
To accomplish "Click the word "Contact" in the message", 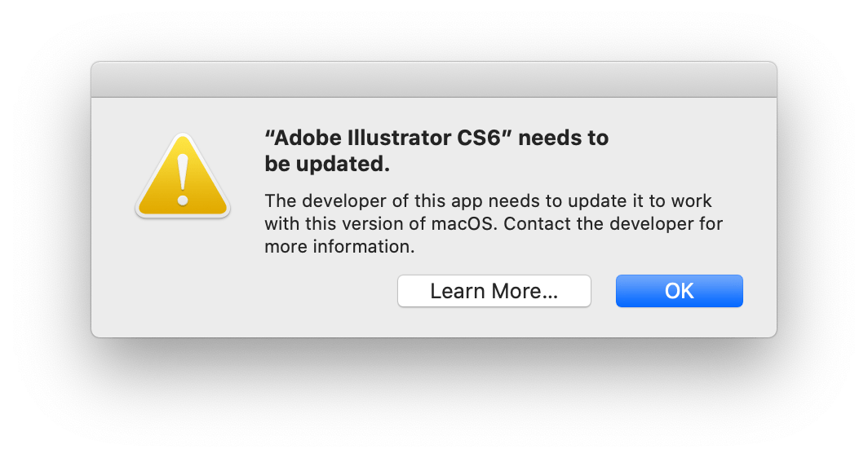I will [x=538, y=223].
